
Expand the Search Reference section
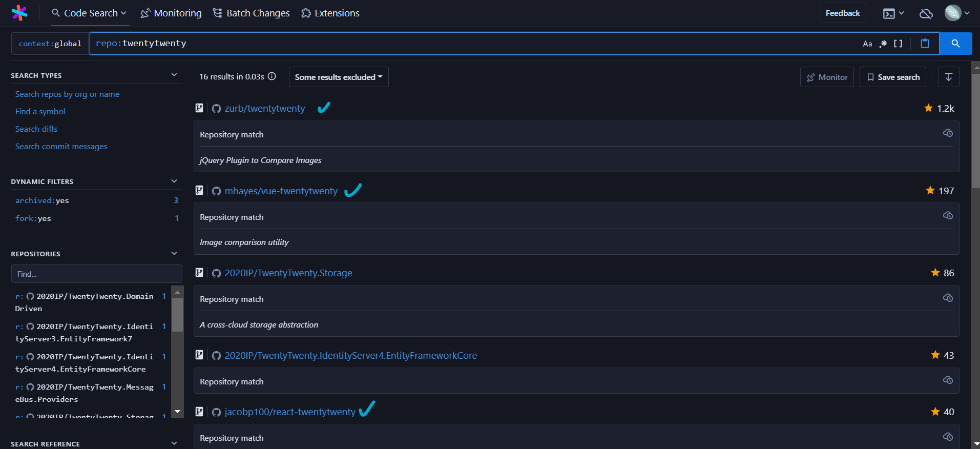174,443
